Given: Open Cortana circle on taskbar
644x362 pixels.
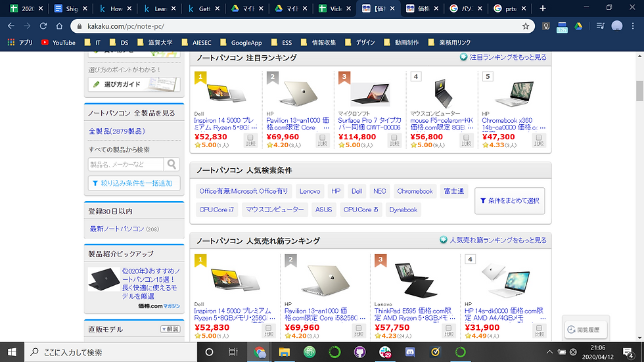Looking at the screenshot, I should (x=209, y=352).
